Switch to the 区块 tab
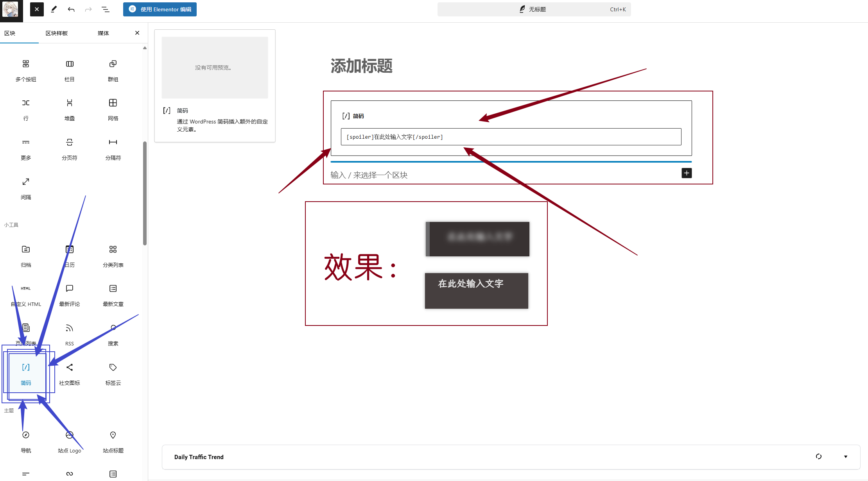The width and height of the screenshot is (868, 481). click(x=10, y=33)
